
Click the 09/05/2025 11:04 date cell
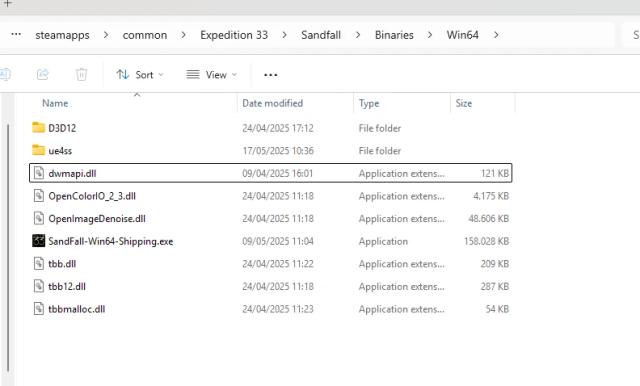pyautogui.click(x=278, y=241)
